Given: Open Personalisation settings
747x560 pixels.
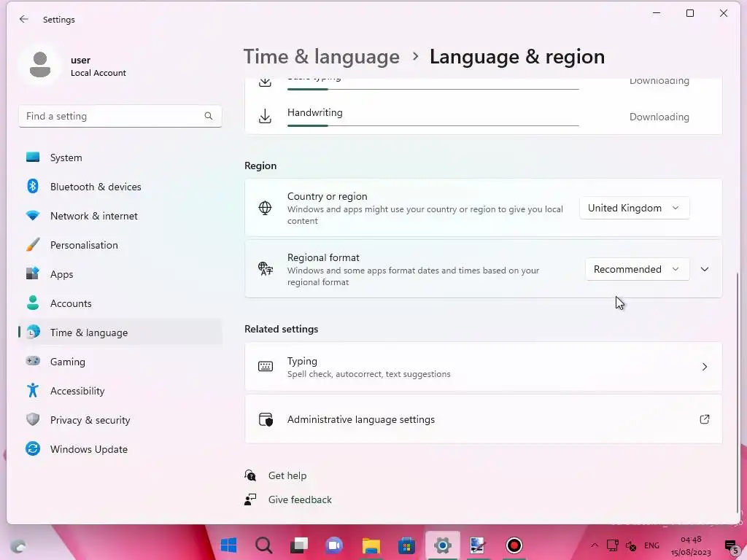Looking at the screenshot, I should tap(120, 245).
